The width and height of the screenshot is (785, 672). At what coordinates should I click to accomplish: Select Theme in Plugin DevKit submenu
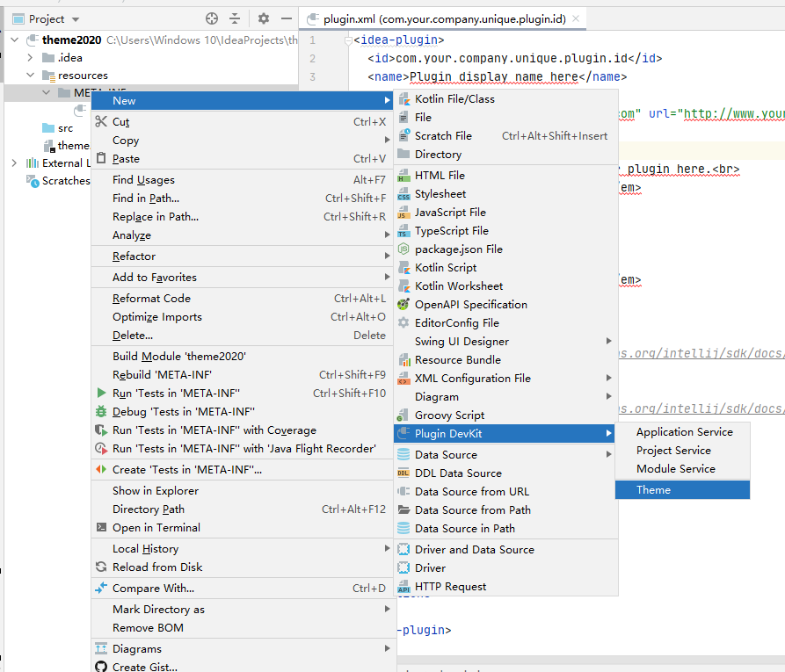pos(682,490)
